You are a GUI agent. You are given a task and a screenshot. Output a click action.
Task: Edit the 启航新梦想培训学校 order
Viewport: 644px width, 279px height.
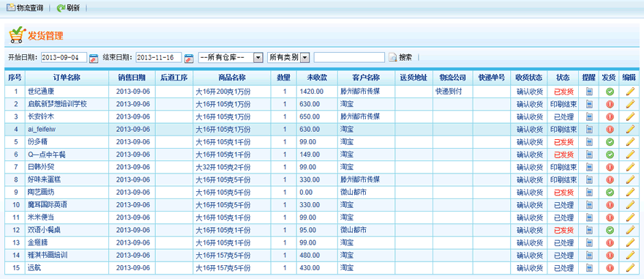pyautogui.click(x=630, y=105)
